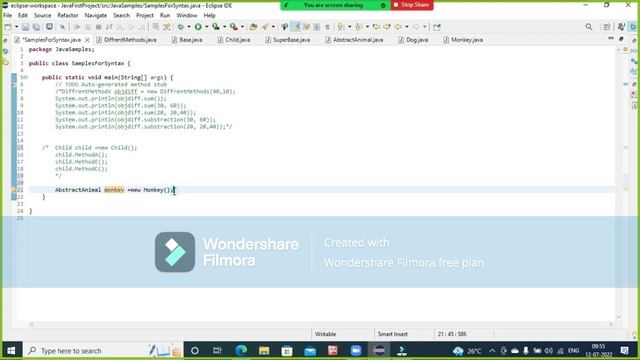Screen dimensions: 640x360
Task: Switch to the Monkey.java tab
Action: (463, 40)
